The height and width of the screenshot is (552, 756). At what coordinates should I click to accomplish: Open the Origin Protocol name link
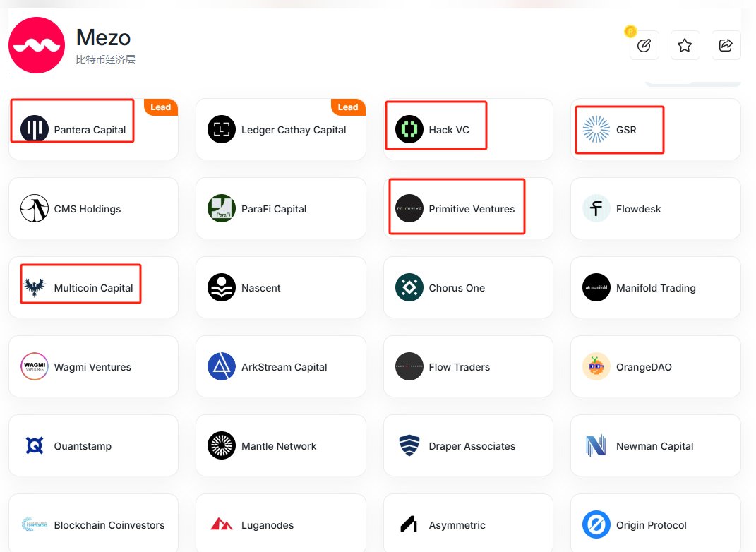coord(652,525)
